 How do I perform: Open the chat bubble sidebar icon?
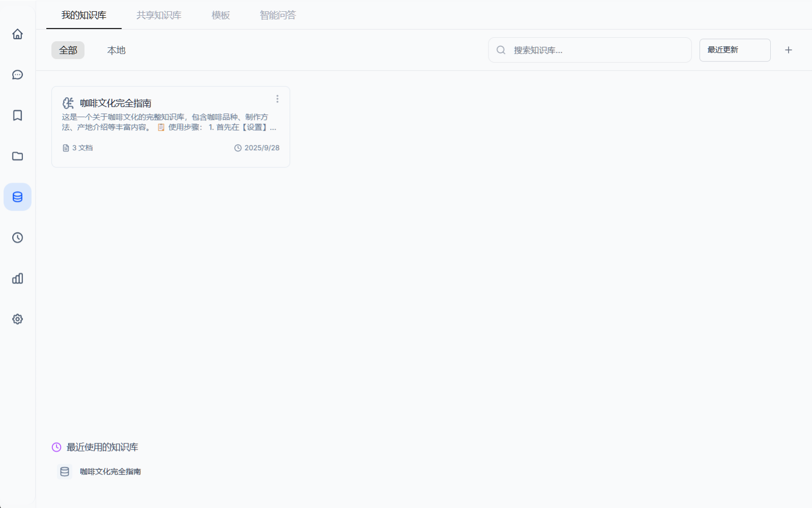(17, 75)
